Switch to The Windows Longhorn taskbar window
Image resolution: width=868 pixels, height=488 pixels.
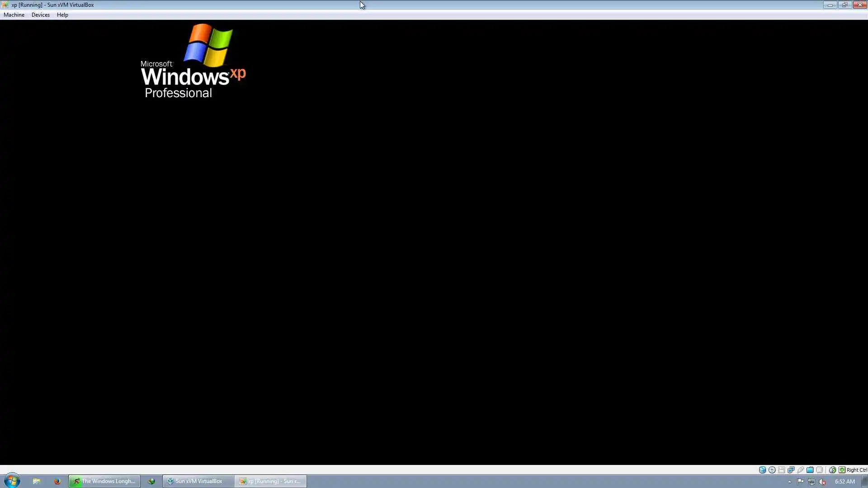point(104,481)
